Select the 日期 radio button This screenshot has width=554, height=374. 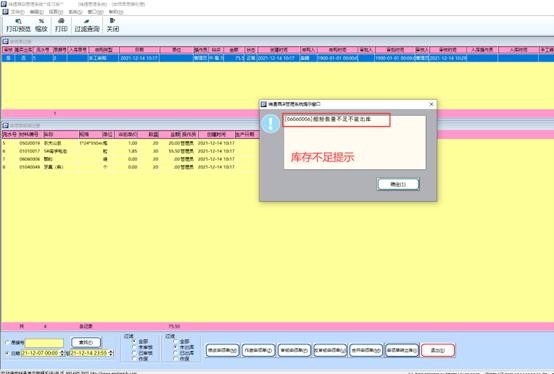tap(7, 353)
